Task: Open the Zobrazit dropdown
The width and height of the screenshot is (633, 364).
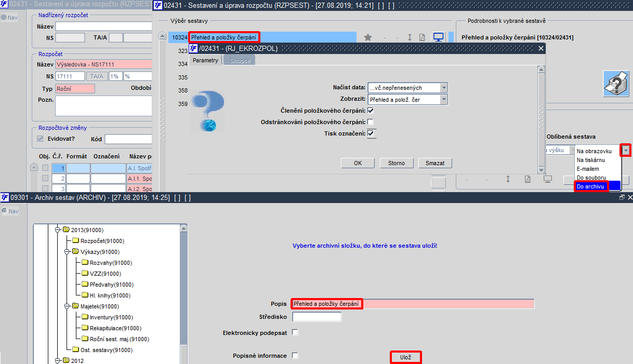Action: [443, 99]
